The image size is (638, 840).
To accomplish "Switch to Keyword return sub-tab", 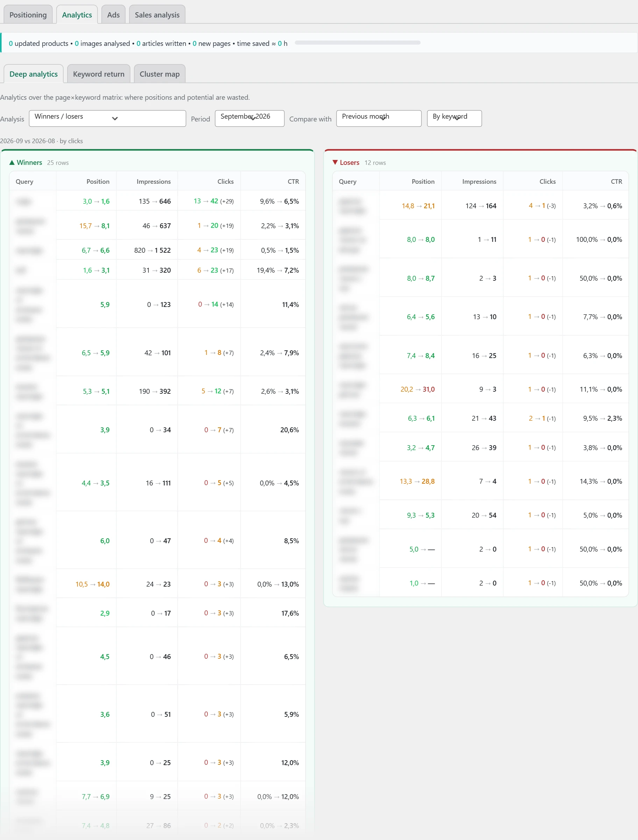I will [x=98, y=74].
